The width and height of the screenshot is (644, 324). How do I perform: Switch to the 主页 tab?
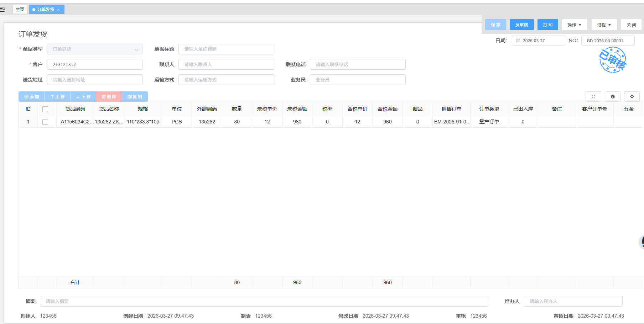(x=20, y=9)
